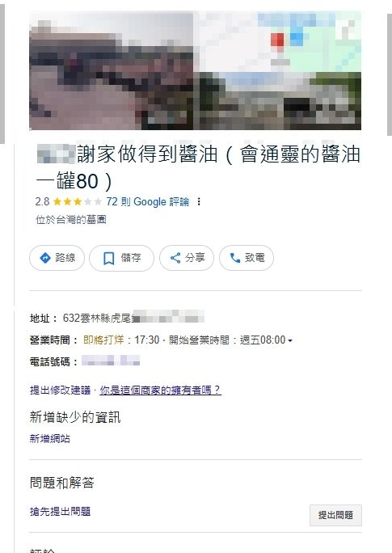Open the 72 則 Google 評論 link

tap(148, 201)
